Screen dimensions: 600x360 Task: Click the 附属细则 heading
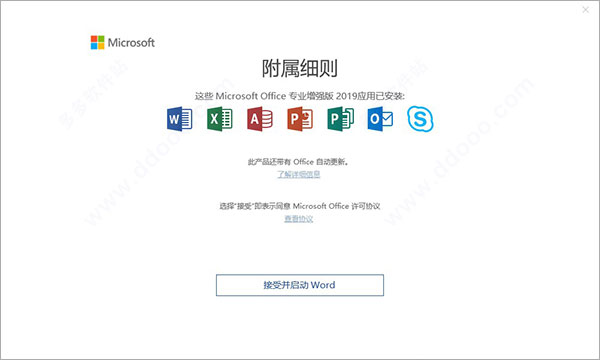[300, 68]
